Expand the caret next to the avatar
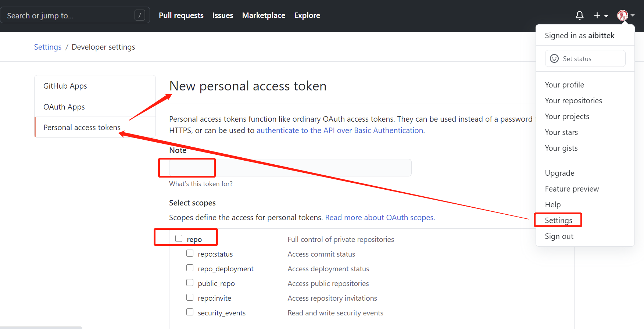 point(633,16)
